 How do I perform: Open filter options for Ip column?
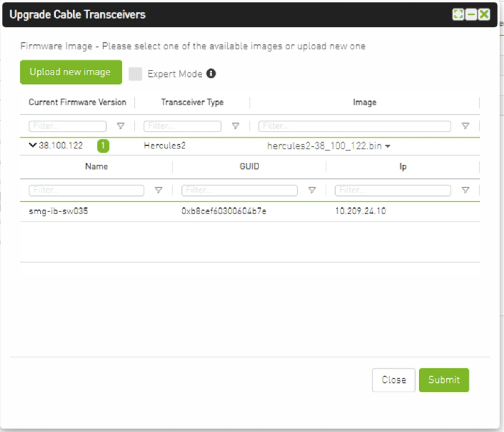(x=465, y=190)
